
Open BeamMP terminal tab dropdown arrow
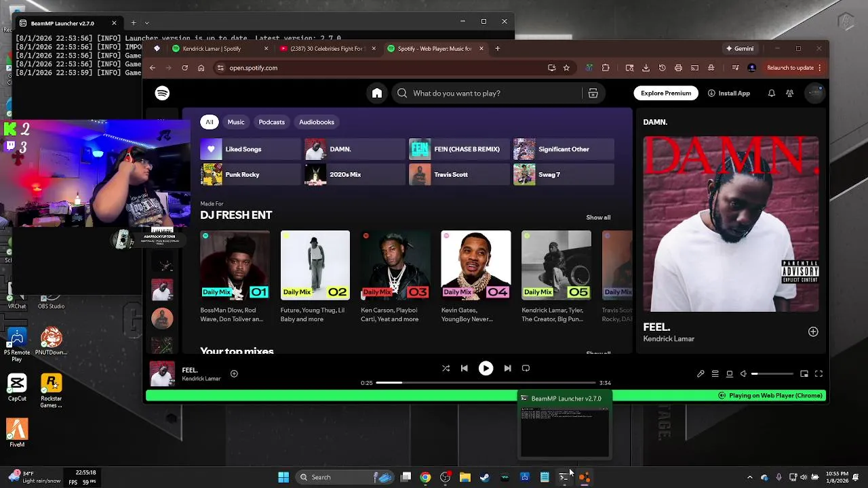tap(146, 22)
